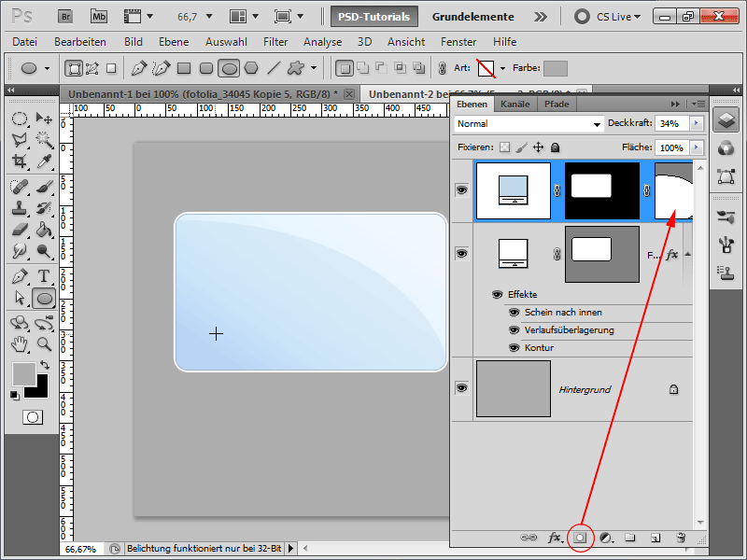Open the Bearbeiten menu
The height and width of the screenshot is (560, 747).
point(80,42)
